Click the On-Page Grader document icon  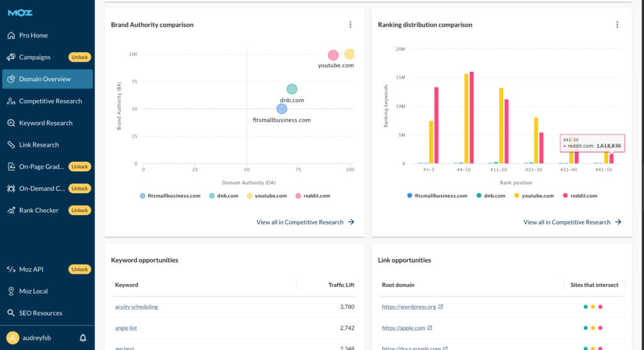tap(11, 167)
